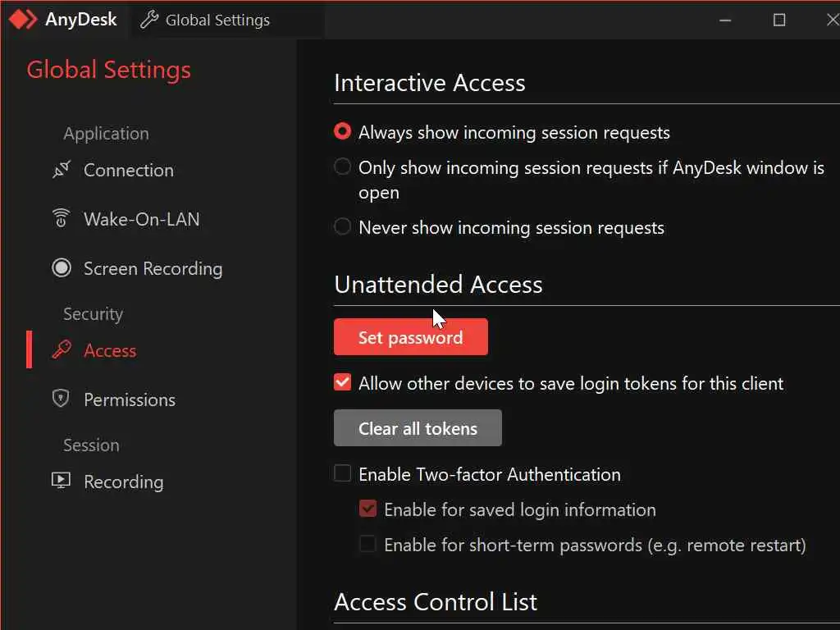Switch to the AnyDesk main tab
Screen dimensions: 840x630
[x=64, y=20]
